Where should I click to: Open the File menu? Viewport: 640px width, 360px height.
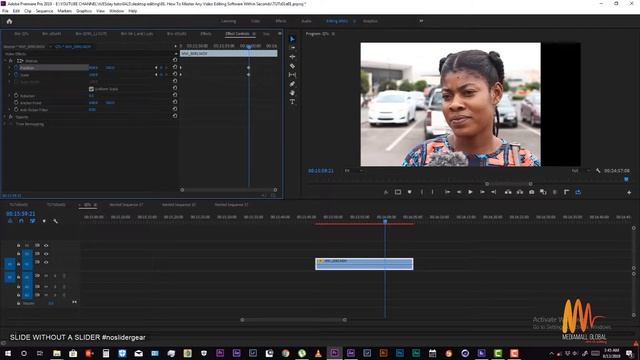[5, 11]
